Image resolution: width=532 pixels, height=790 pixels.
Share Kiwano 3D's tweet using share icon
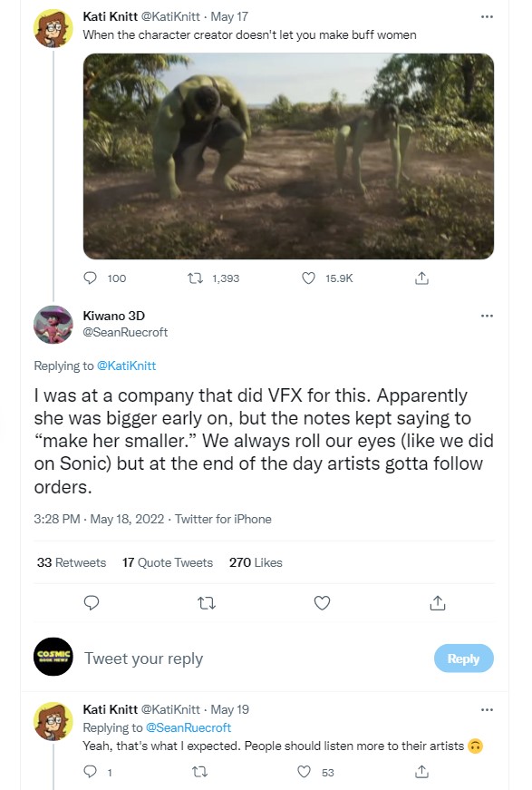coord(438,602)
